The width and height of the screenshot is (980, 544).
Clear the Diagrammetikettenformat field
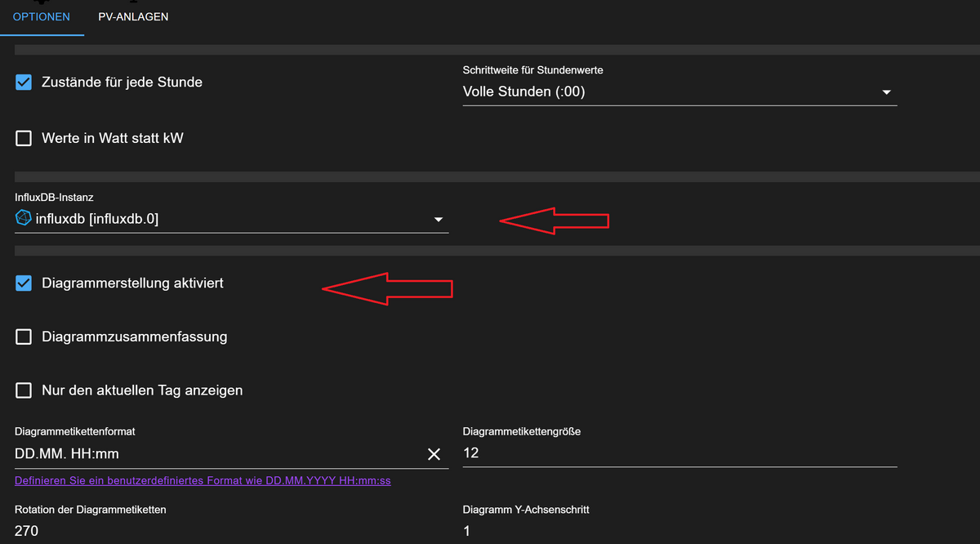(434, 454)
